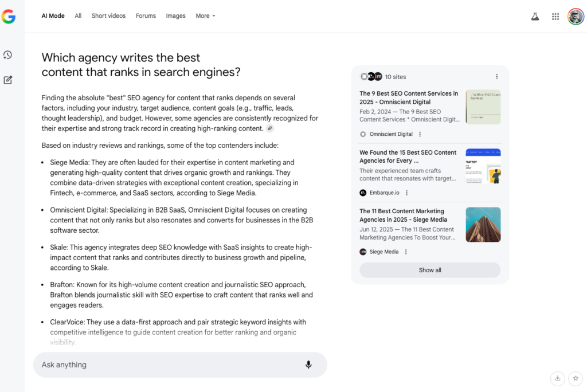This screenshot has width=587, height=392.
Task: Click the stacked site favicons beside 10 sites
Action: pos(371,77)
